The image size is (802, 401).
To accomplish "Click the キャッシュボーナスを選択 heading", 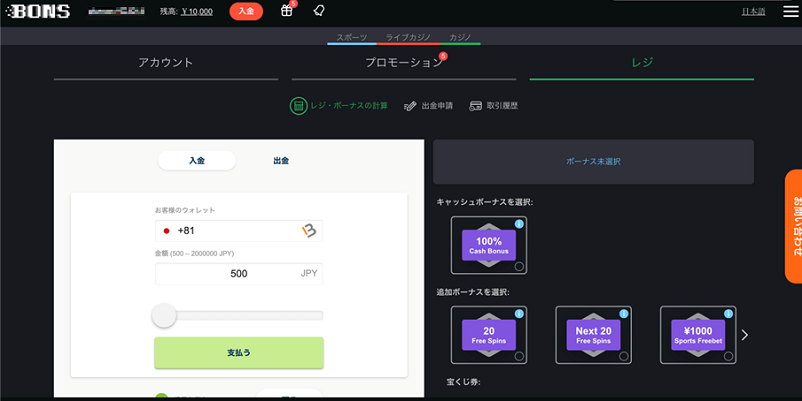I will coord(485,203).
